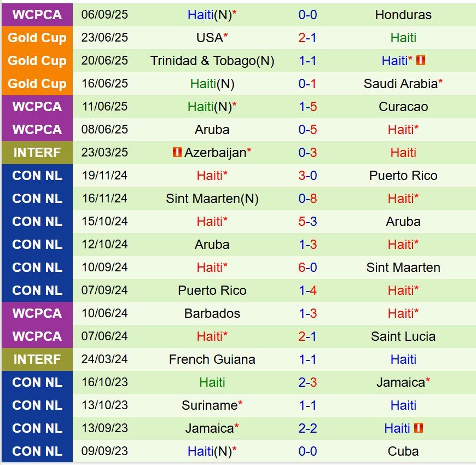
Task: Click the Saint Lucia team name
Action: point(403,336)
